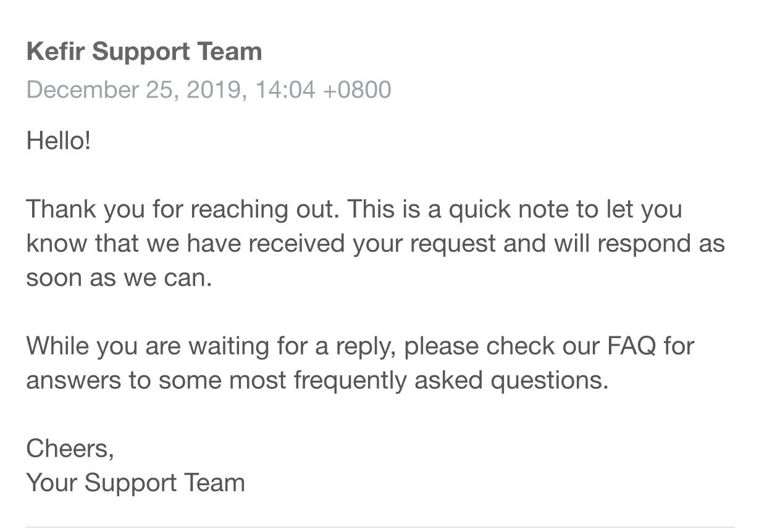Click the +0800 timezone offset

tap(357, 90)
